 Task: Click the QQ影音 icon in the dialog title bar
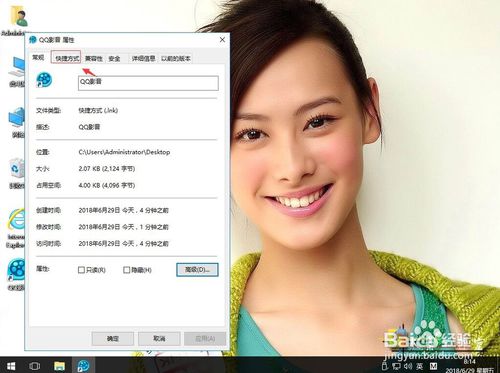tap(33, 40)
